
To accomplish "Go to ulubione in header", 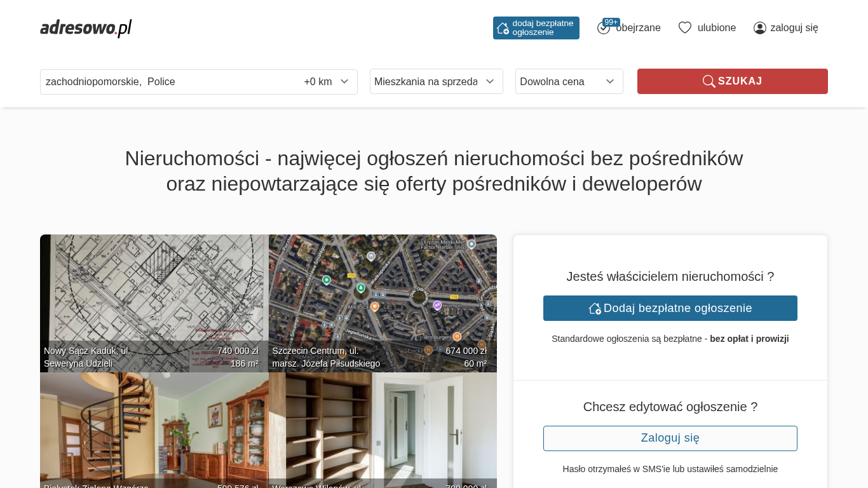I will pos(716,28).
